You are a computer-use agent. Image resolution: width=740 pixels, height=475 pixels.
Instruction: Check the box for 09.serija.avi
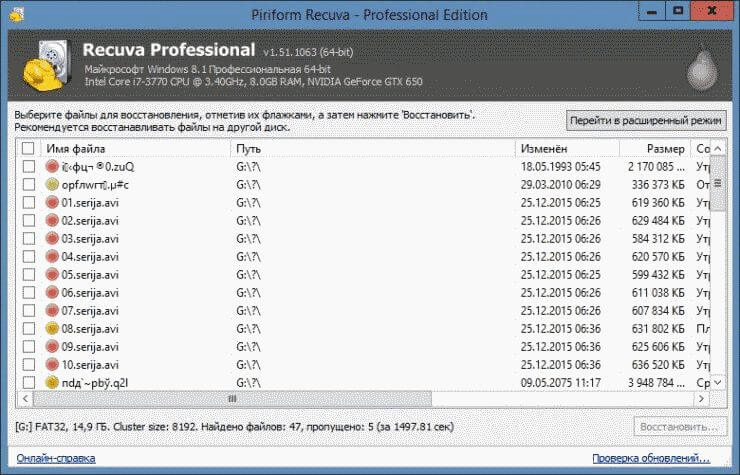29,347
